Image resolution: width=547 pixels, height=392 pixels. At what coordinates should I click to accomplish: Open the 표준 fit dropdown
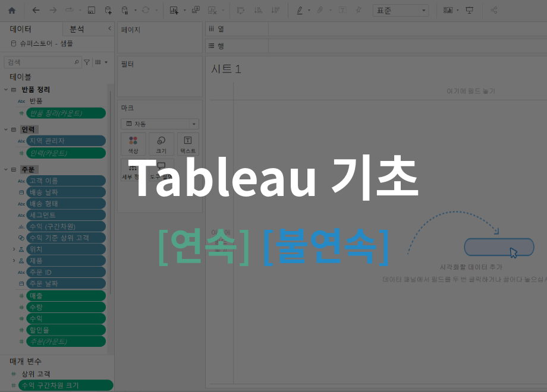click(x=400, y=11)
